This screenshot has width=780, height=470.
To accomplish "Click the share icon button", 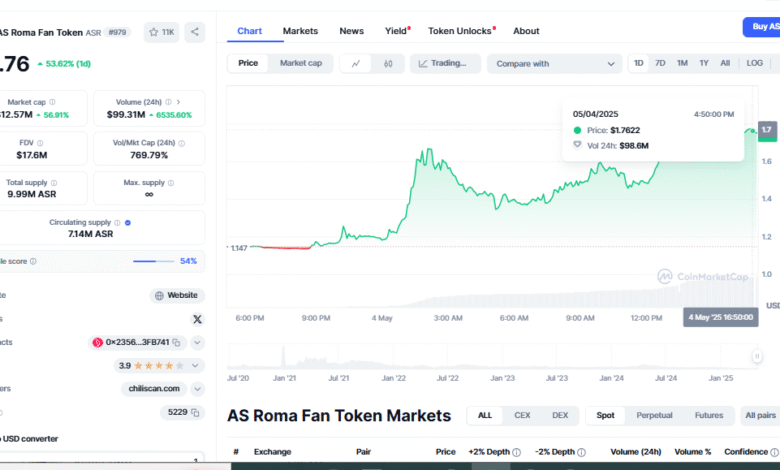I will point(195,32).
